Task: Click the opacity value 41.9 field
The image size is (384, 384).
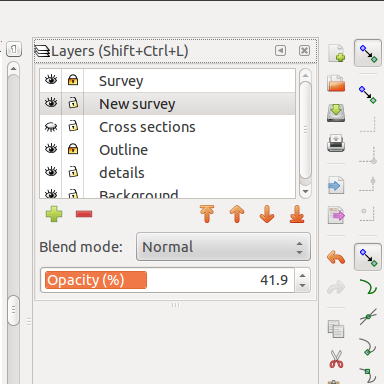Action: (274, 280)
